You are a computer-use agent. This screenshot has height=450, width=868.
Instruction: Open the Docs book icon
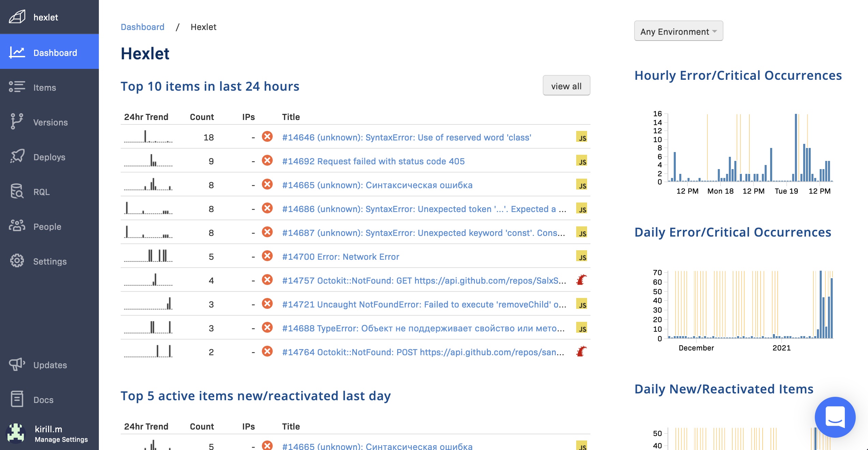click(x=17, y=399)
